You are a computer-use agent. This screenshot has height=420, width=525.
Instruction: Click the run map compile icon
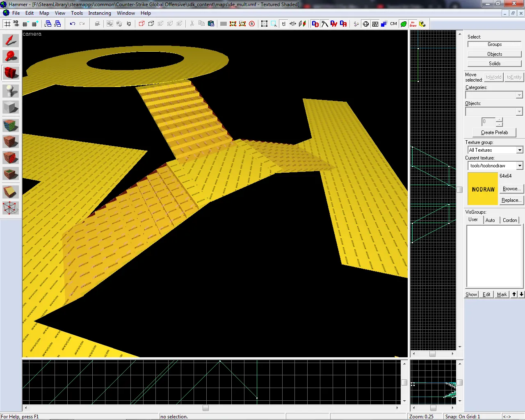point(422,24)
